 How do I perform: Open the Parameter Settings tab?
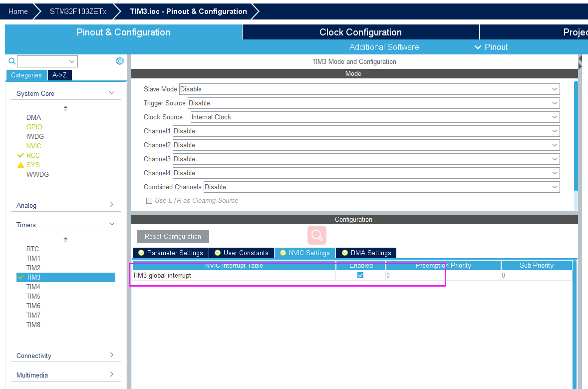(171, 253)
